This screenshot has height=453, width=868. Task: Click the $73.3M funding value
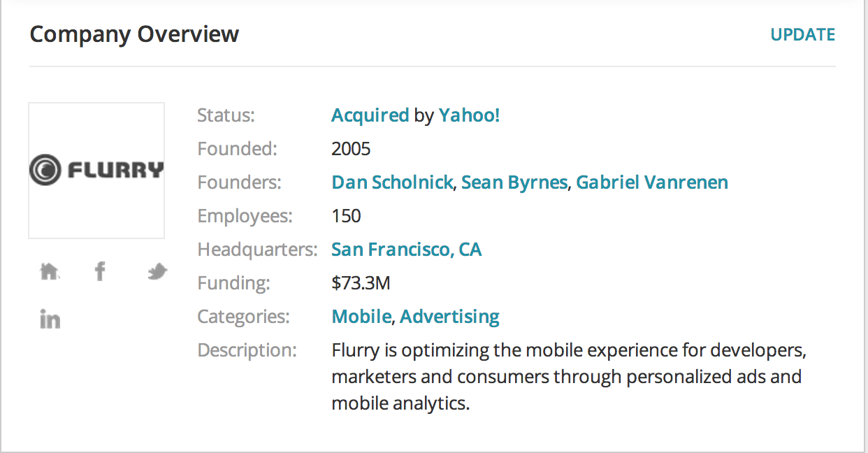point(361,283)
